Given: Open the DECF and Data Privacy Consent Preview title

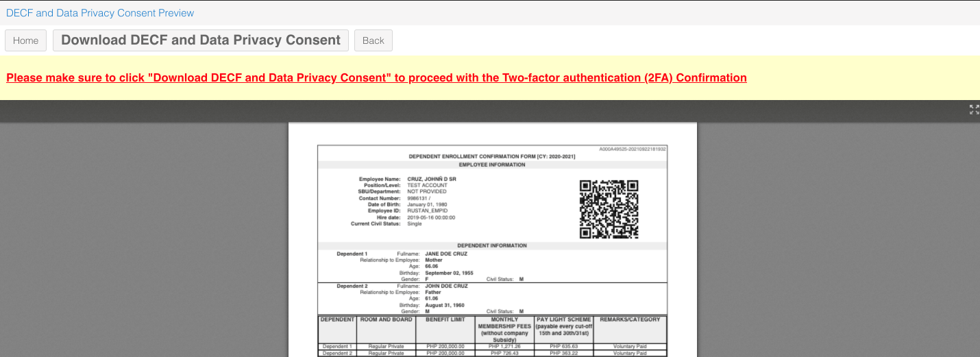Looking at the screenshot, I should coord(100,13).
